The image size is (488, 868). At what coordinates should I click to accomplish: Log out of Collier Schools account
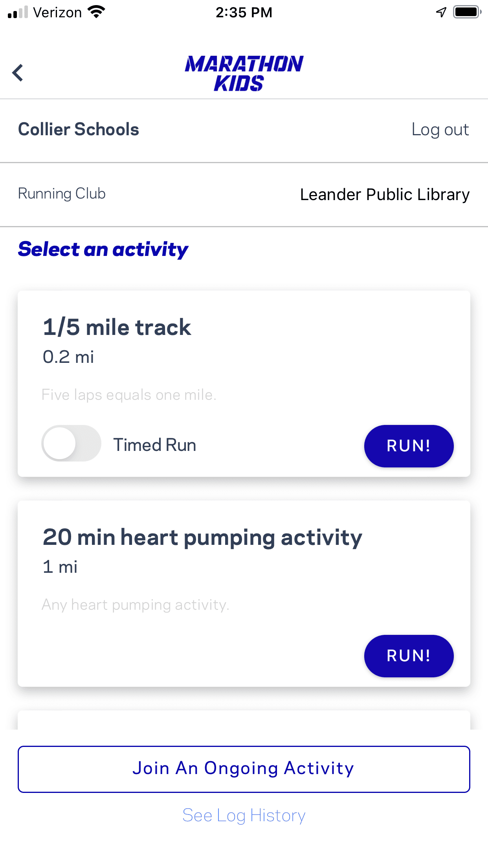(440, 130)
